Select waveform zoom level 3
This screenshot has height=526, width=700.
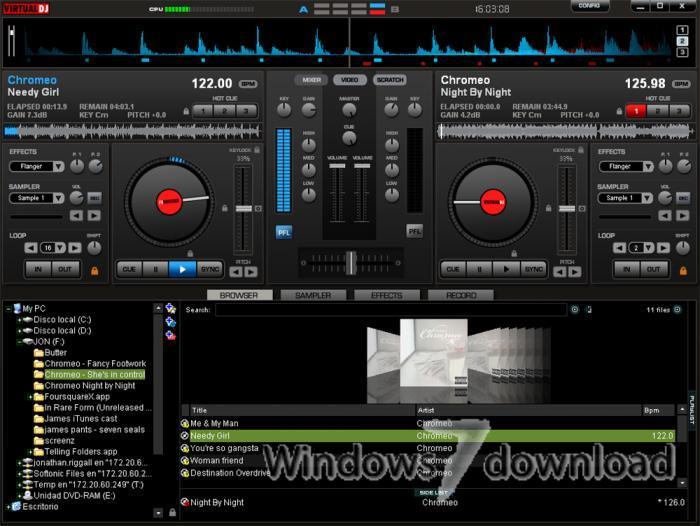[682, 52]
